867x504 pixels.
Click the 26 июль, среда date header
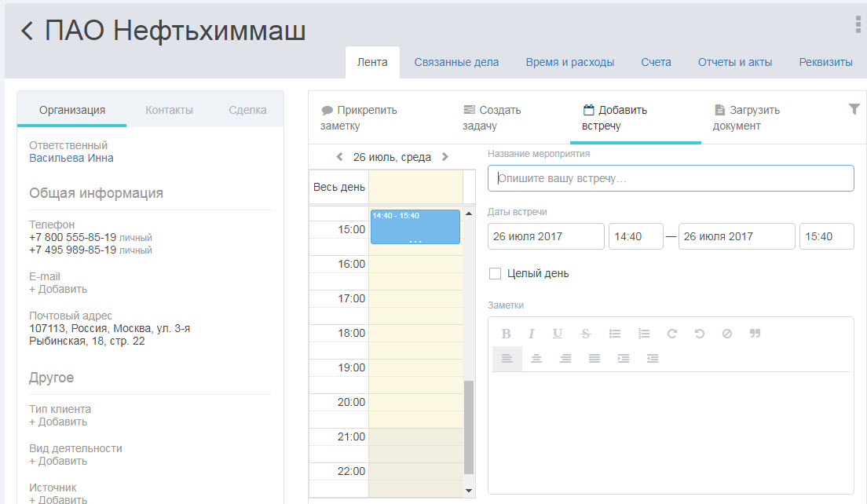[x=392, y=157]
